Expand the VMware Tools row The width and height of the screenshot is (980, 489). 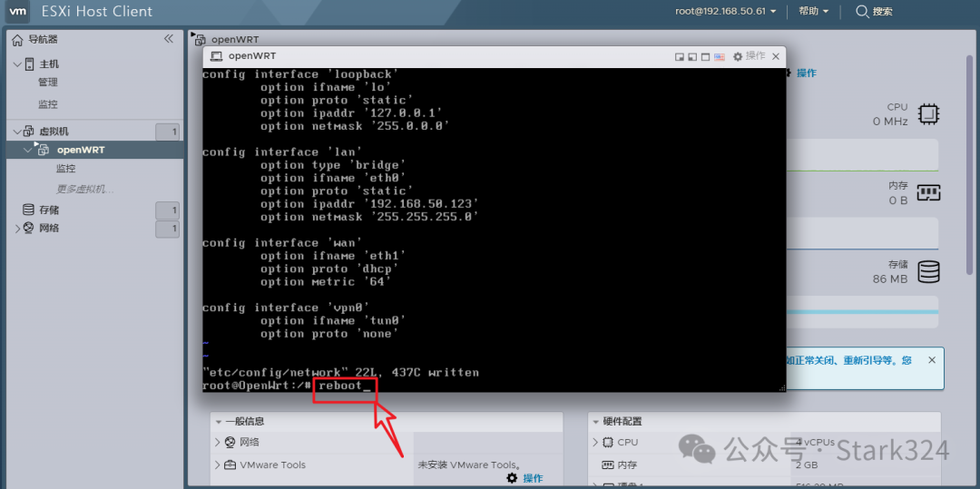217,465
